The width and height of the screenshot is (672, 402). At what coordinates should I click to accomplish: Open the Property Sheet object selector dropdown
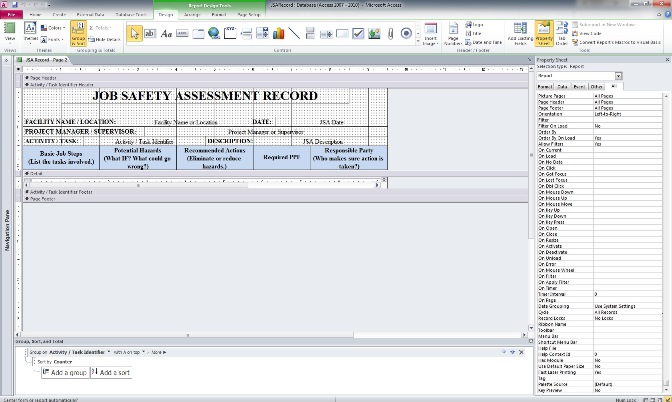tap(618, 76)
